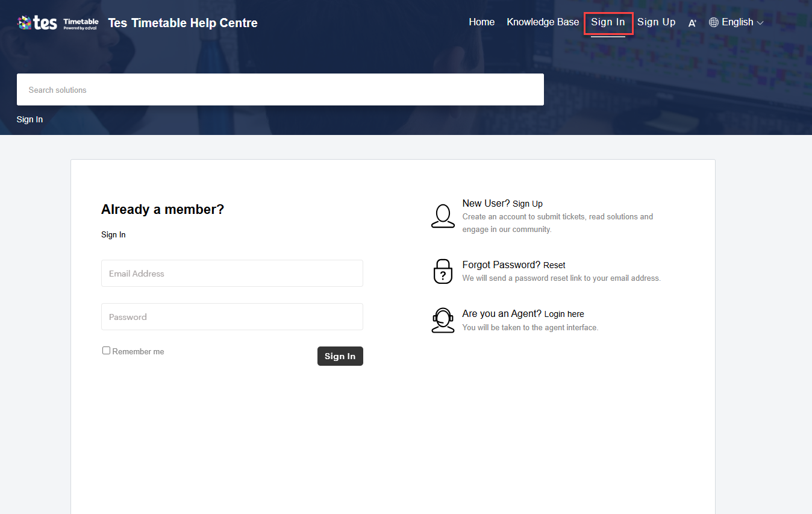Click the Remember me label text

point(138,351)
